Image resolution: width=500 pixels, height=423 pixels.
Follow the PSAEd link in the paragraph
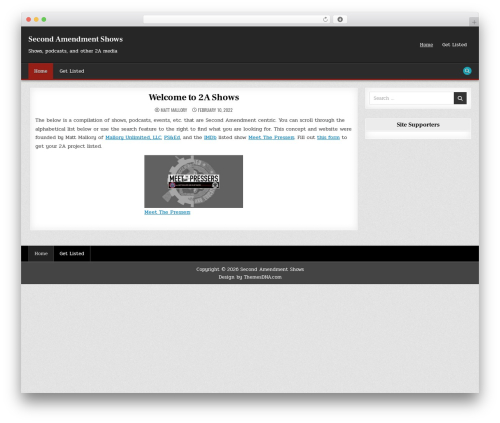click(x=172, y=137)
